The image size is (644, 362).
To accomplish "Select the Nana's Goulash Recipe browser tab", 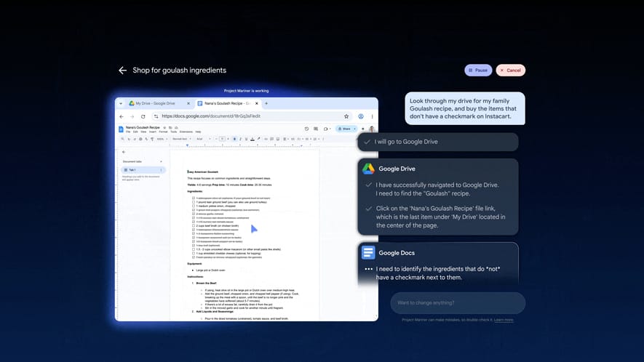I will pyautogui.click(x=227, y=103).
